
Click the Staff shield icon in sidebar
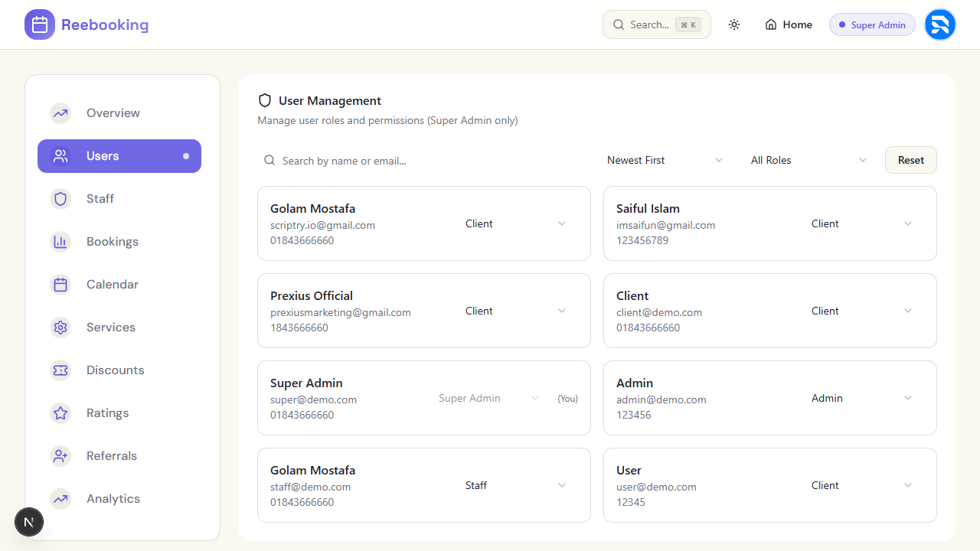click(60, 199)
